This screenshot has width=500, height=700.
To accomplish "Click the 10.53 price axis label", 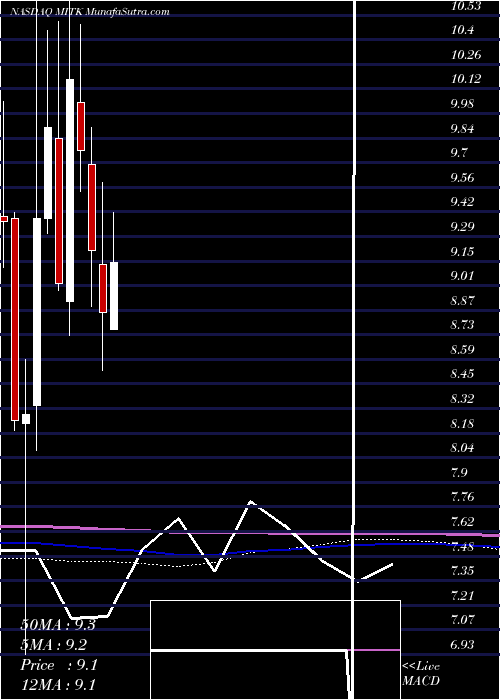I will 465,6.
